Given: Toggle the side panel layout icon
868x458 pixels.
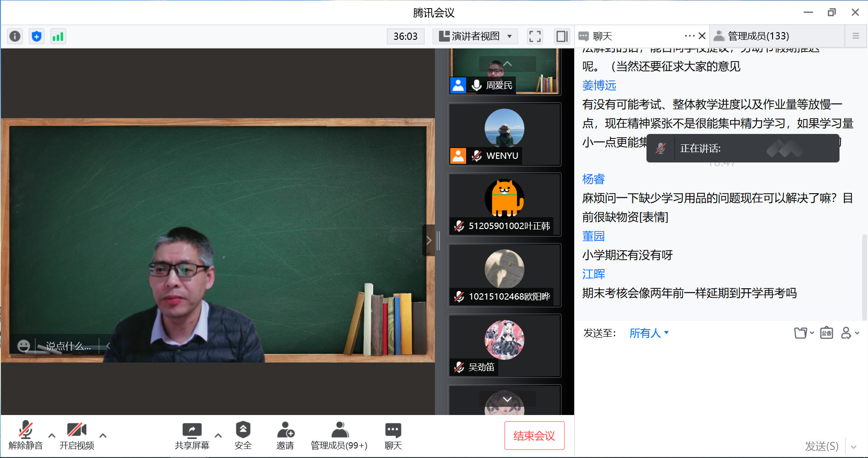Looking at the screenshot, I should (x=562, y=36).
